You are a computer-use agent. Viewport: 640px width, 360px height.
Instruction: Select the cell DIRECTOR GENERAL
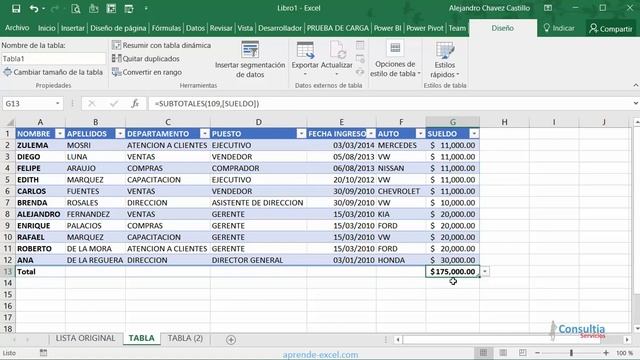coord(258,260)
